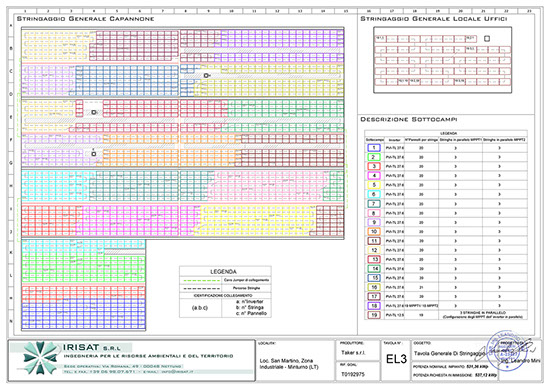Click the IRISAT star-shaped logo

(x=40, y=358)
